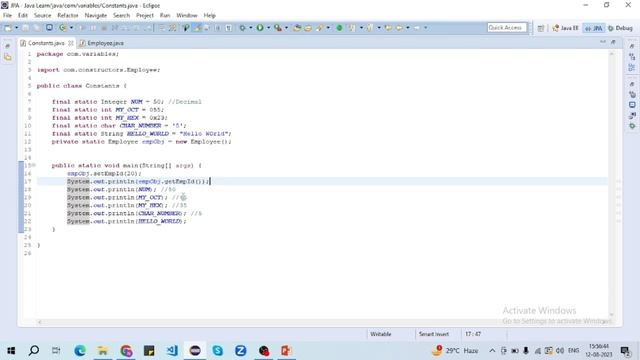Open Windows taskbar search
Screen dimensions: 640x360
[34, 351]
